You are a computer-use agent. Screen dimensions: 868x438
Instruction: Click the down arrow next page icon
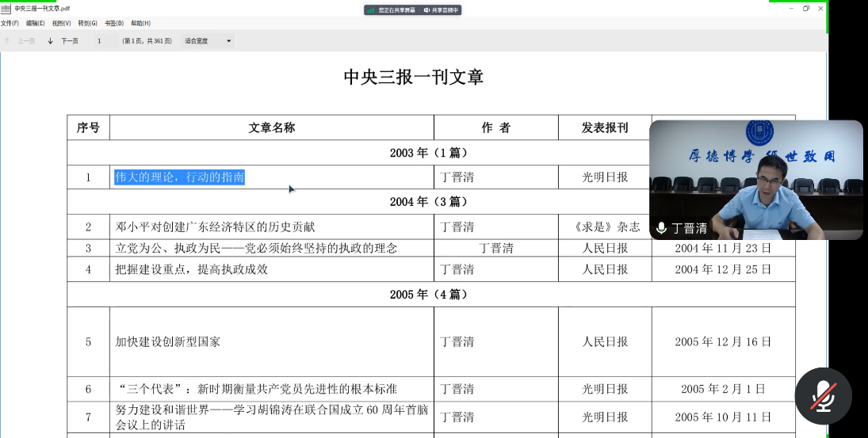(x=51, y=40)
